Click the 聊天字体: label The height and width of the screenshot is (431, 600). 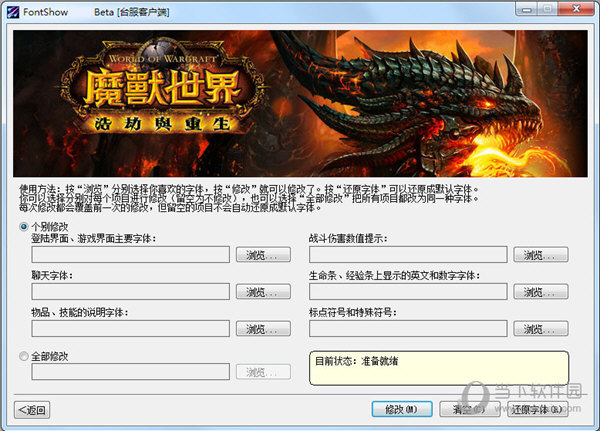tap(52, 275)
